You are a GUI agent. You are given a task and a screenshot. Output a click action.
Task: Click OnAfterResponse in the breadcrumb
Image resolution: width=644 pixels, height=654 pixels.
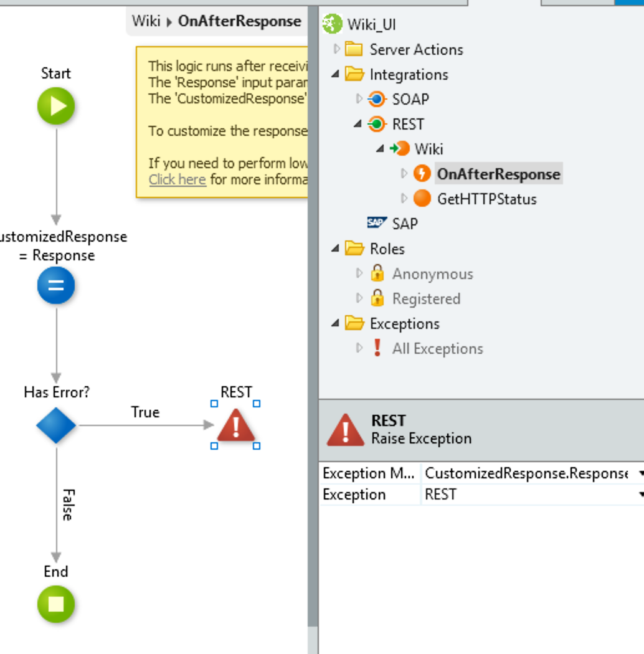tap(239, 21)
